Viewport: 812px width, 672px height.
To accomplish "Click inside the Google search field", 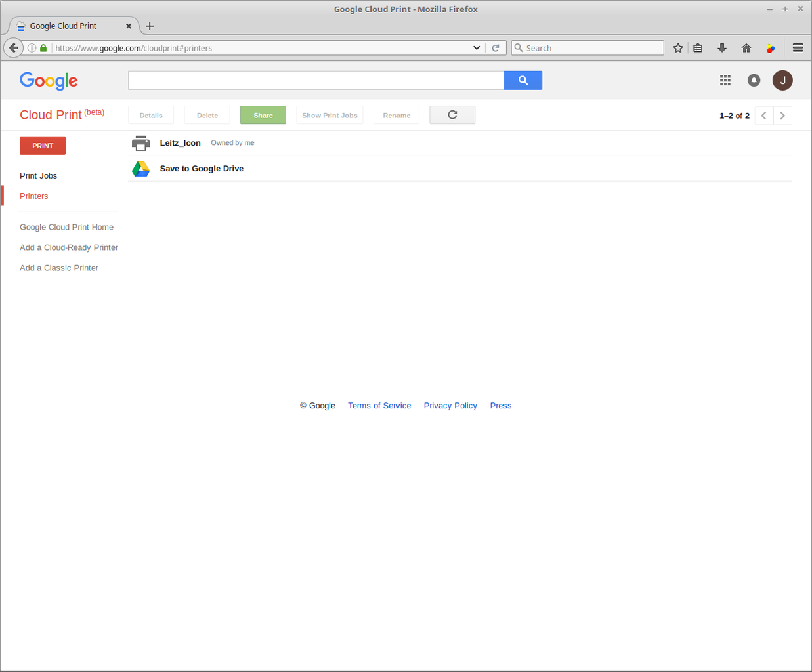I will (315, 79).
